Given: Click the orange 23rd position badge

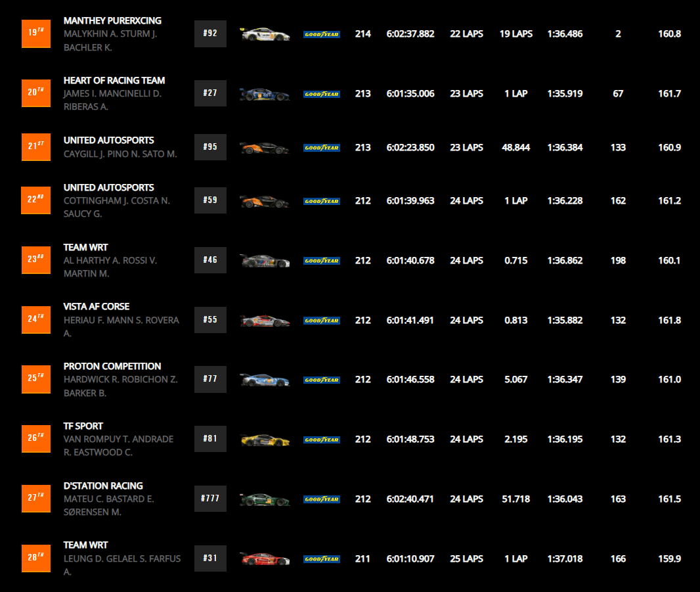Looking at the screenshot, I should (x=36, y=260).
